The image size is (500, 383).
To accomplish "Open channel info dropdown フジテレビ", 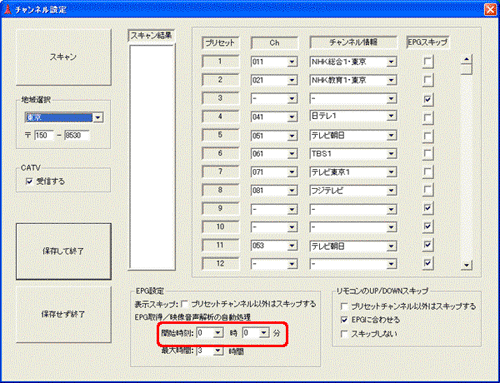I will (391, 191).
